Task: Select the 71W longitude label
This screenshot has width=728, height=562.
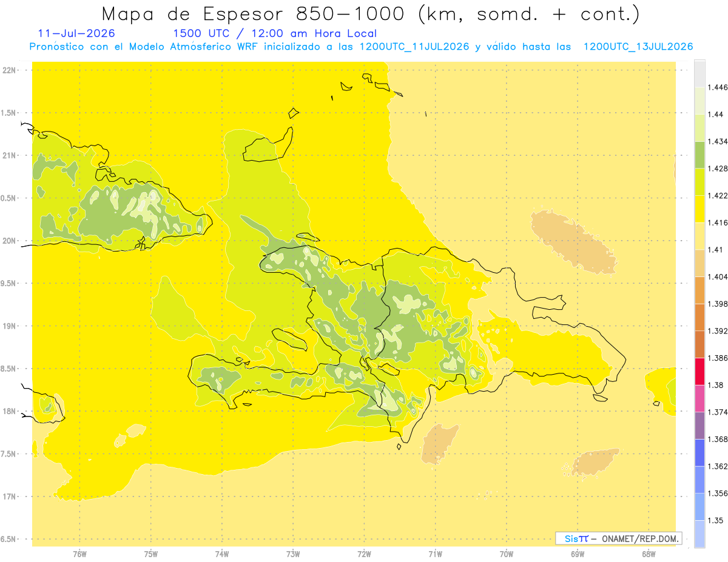Action: pyautogui.click(x=435, y=554)
